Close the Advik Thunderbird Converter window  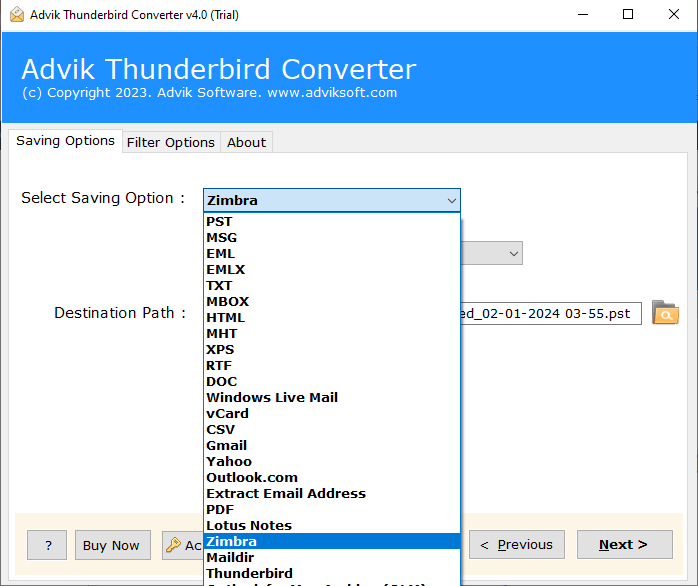674,14
